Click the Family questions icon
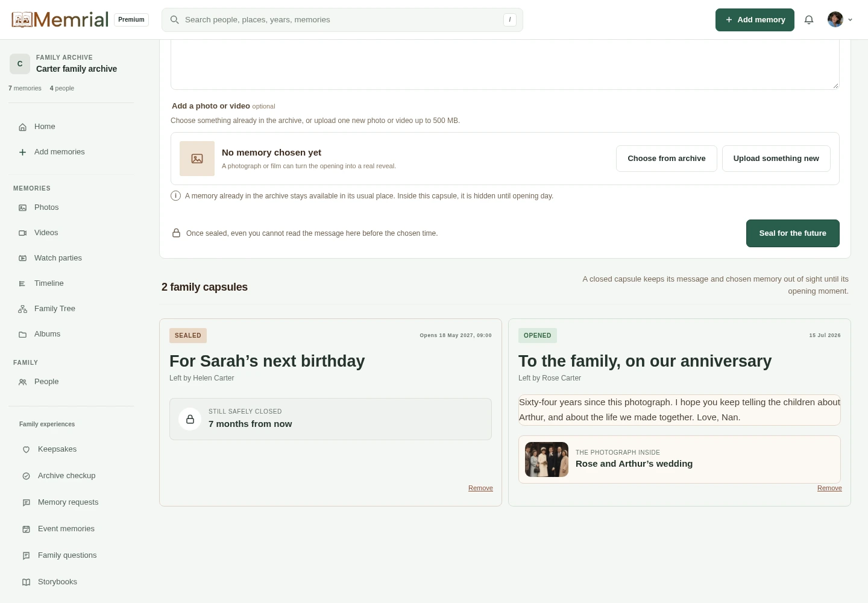This screenshot has width=868, height=603. [x=27, y=555]
